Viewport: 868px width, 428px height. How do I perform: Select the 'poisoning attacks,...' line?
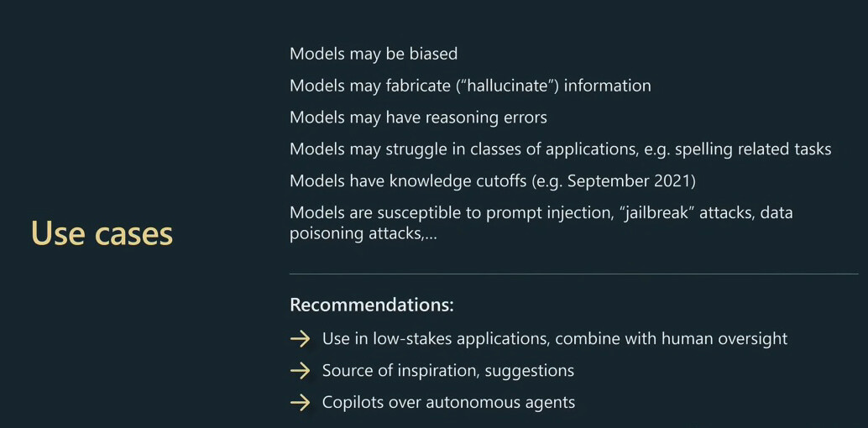[x=363, y=233]
